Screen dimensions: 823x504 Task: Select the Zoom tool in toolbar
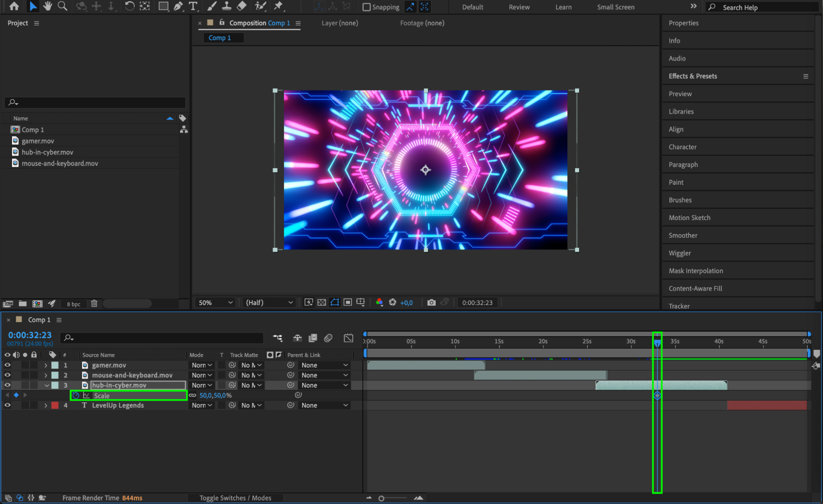(63, 6)
